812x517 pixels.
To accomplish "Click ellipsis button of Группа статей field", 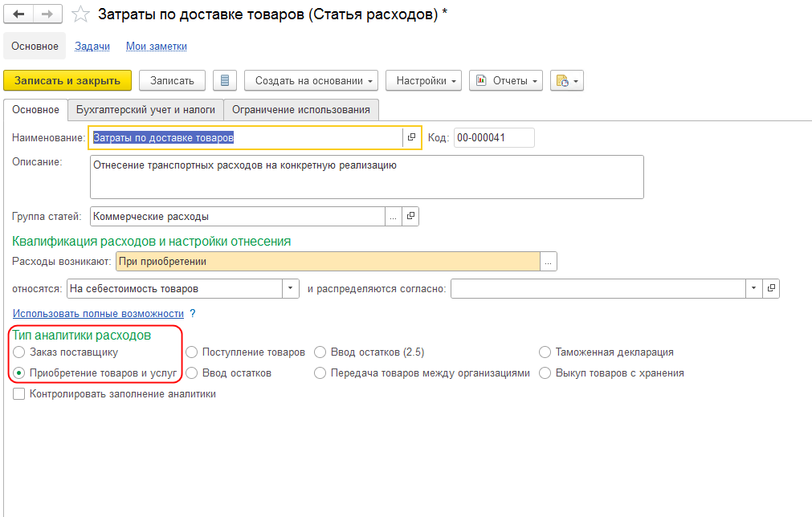I will 394,216.
